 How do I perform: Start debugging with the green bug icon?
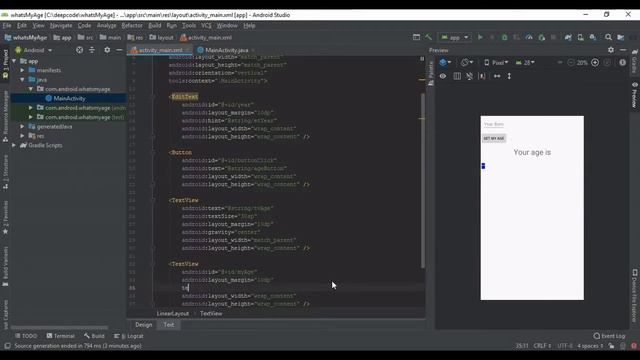(504, 37)
